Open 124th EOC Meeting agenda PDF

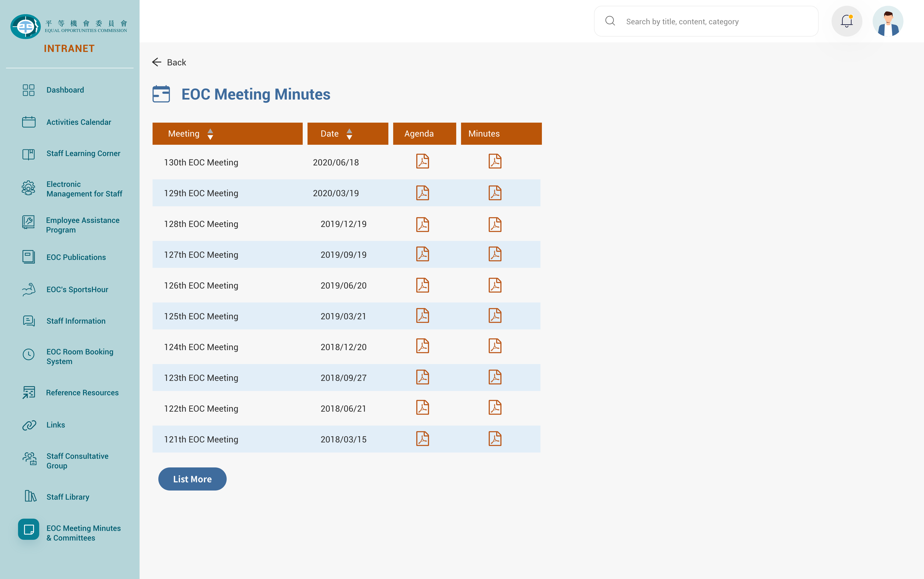(x=422, y=346)
